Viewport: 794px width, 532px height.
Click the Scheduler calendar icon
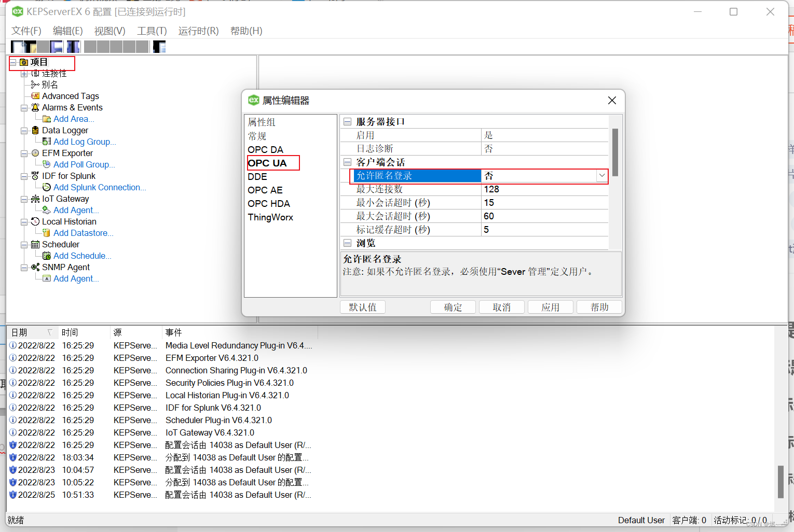(35, 244)
